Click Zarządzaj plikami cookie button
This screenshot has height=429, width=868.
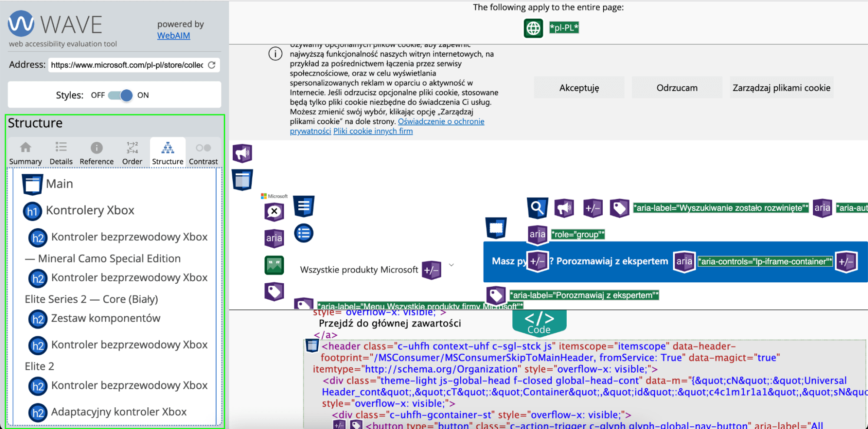782,88
